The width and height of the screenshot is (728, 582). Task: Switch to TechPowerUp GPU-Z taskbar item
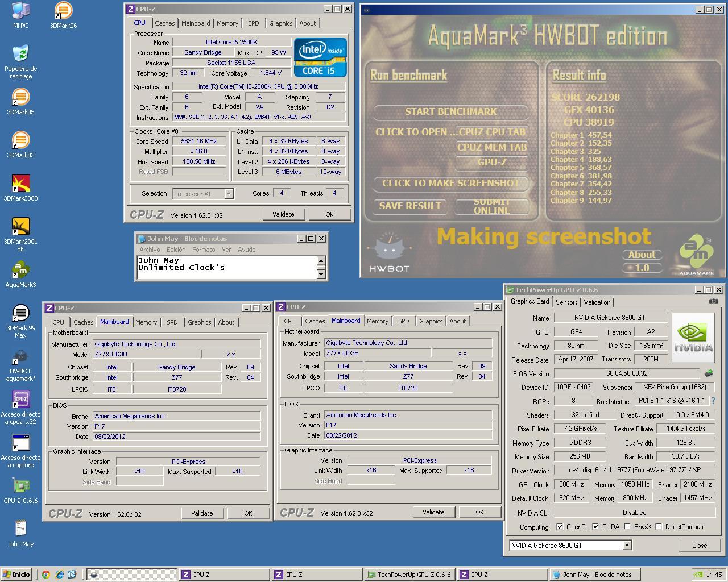[409, 575]
